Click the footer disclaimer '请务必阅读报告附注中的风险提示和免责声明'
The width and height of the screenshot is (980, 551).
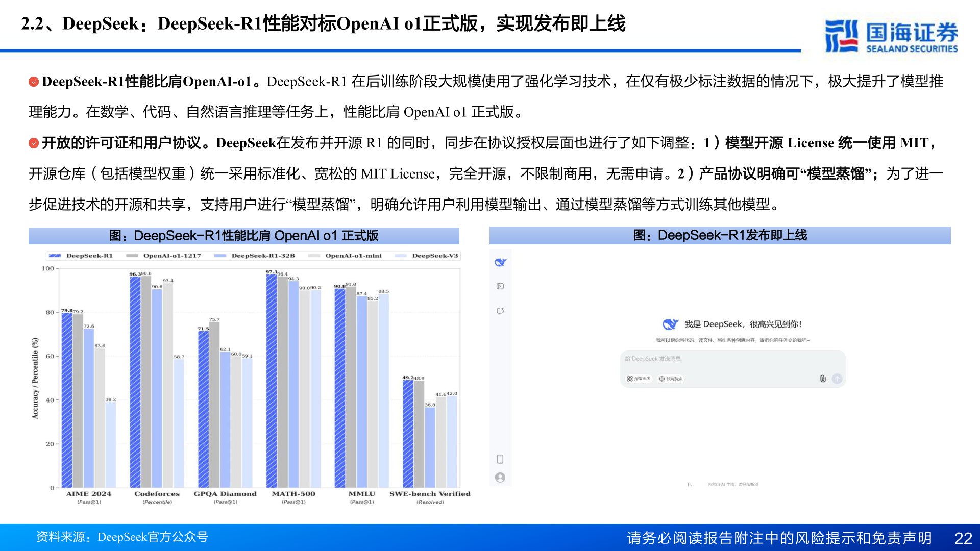click(779, 538)
